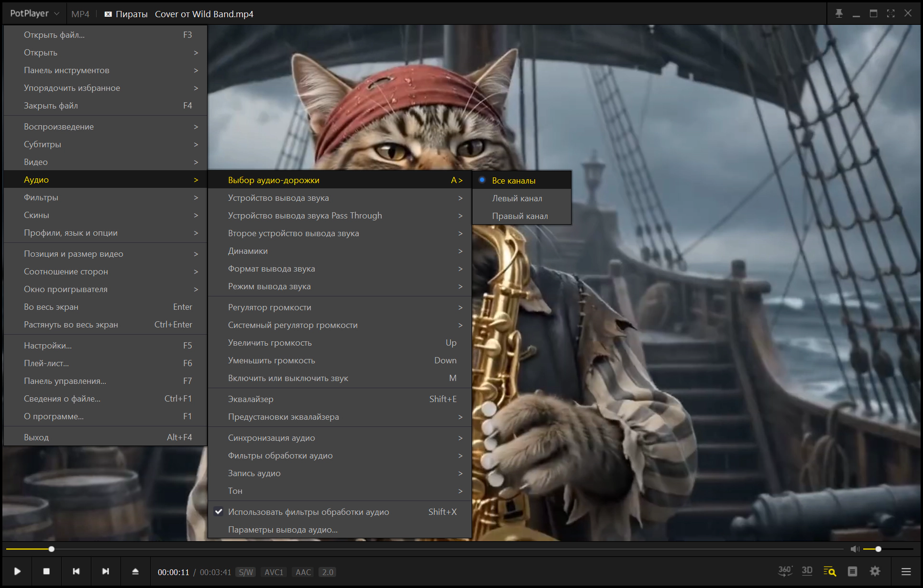
Task: Toggle 360 degree video mode
Action: pos(785,571)
